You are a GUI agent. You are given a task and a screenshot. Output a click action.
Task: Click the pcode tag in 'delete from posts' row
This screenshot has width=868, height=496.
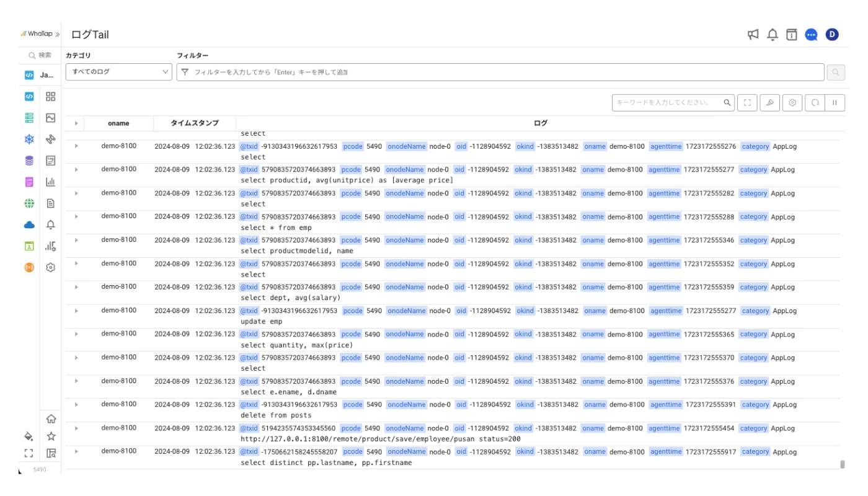353,404
